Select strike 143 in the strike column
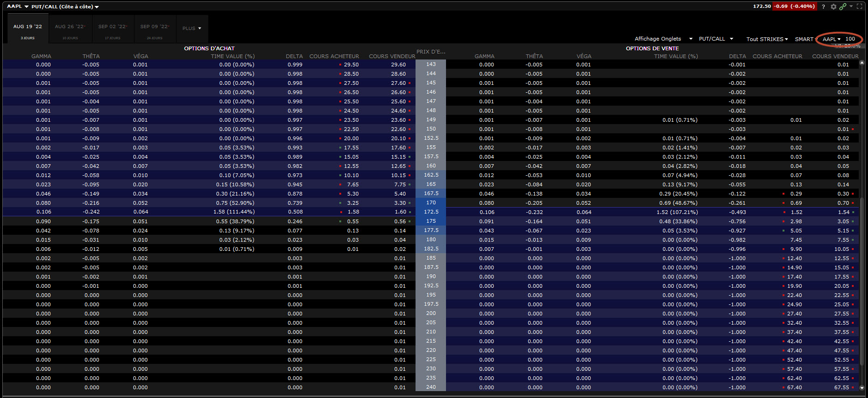 pyautogui.click(x=431, y=64)
